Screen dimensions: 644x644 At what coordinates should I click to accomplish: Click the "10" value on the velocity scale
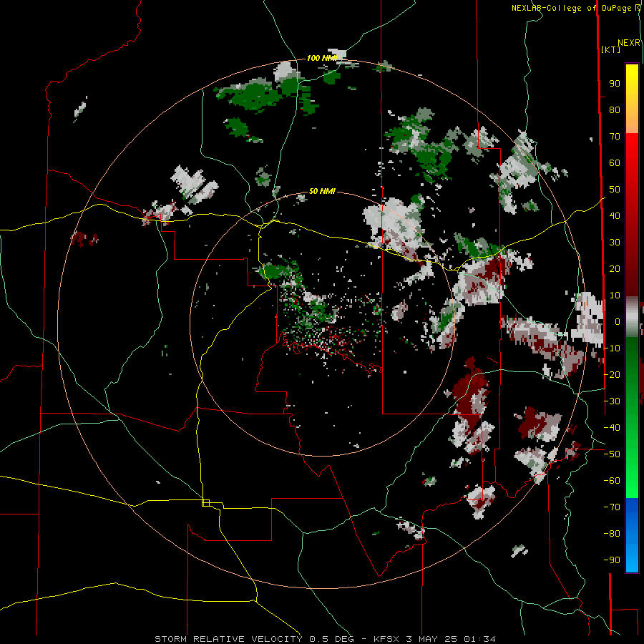[615, 296]
